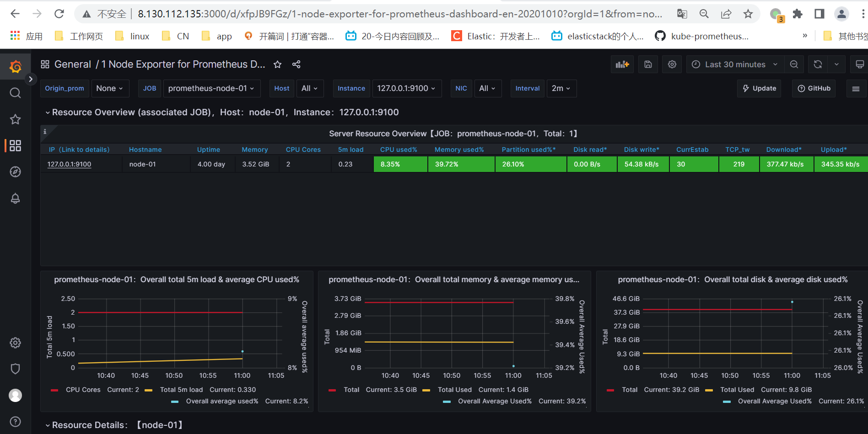Open the JOB prometheus-node-01 dropdown

[x=211, y=88]
